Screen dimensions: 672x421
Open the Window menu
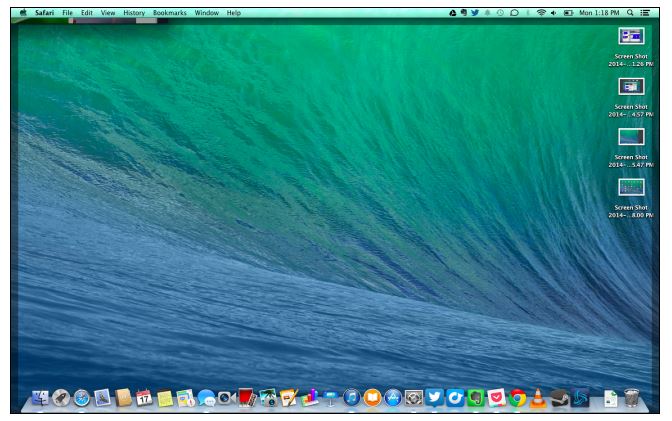tap(207, 13)
